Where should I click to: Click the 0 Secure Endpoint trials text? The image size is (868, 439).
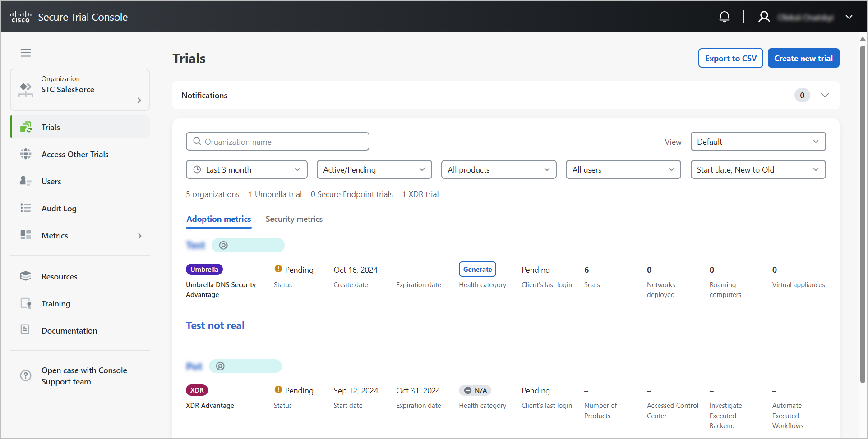tap(352, 194)
